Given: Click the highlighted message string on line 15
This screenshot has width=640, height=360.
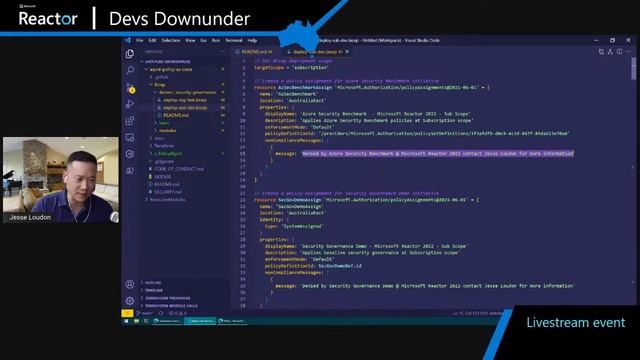Looking at the screenshot, I should point(438,153).
